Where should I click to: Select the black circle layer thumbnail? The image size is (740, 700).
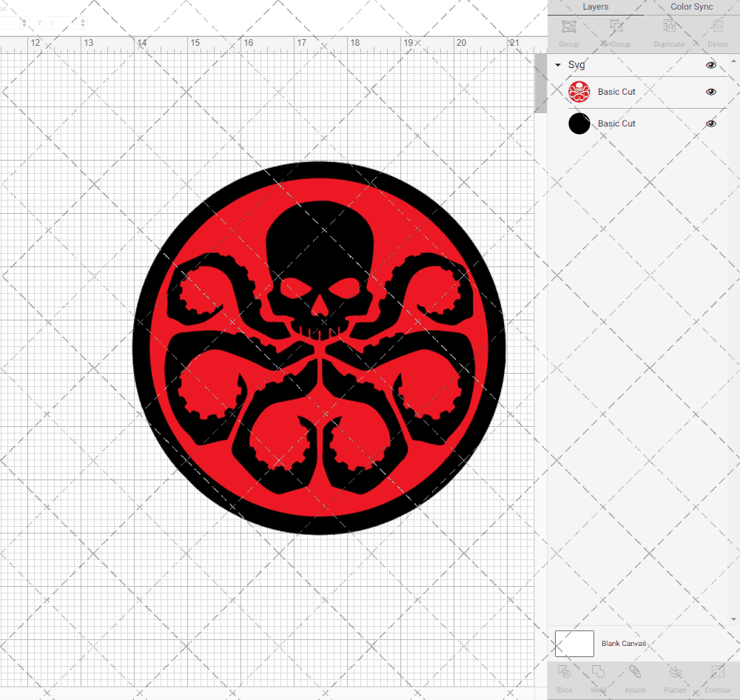pos(579,124)
